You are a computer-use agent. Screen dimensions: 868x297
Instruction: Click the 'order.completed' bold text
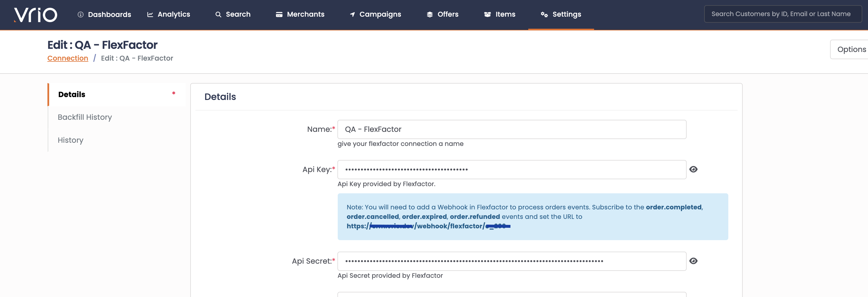(x=673, y=207)
